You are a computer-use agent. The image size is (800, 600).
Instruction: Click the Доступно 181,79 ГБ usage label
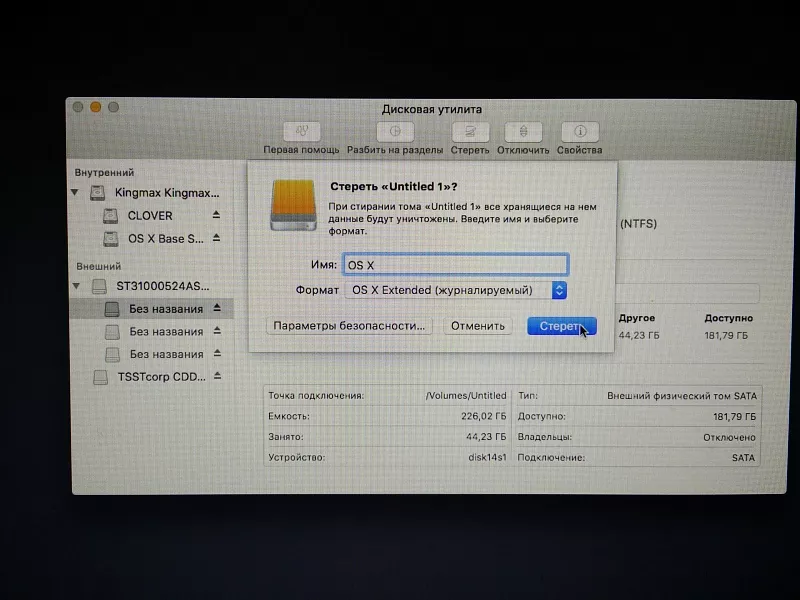coord(728,327)
